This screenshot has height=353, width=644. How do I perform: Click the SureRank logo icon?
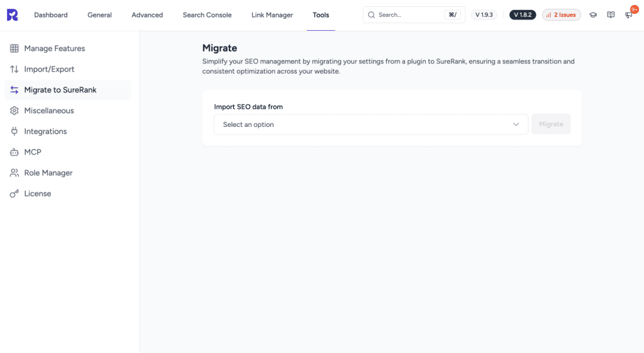tap(13, 14)
